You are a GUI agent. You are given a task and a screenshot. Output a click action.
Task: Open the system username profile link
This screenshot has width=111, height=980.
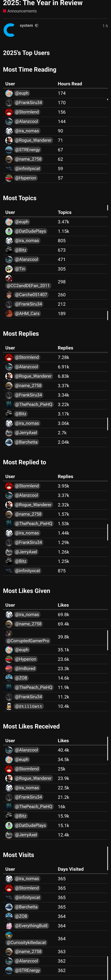[26, 26]
